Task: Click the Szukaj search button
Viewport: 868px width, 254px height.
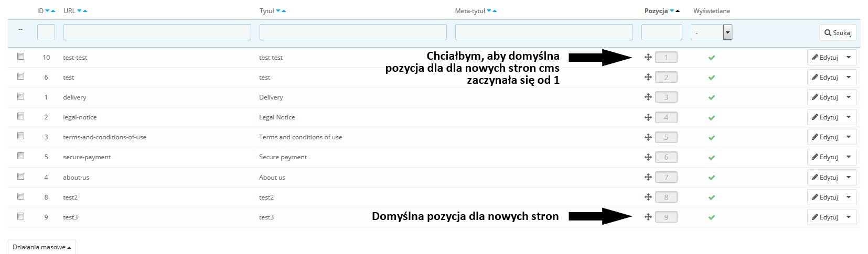Action: click(x=838, y=32)
